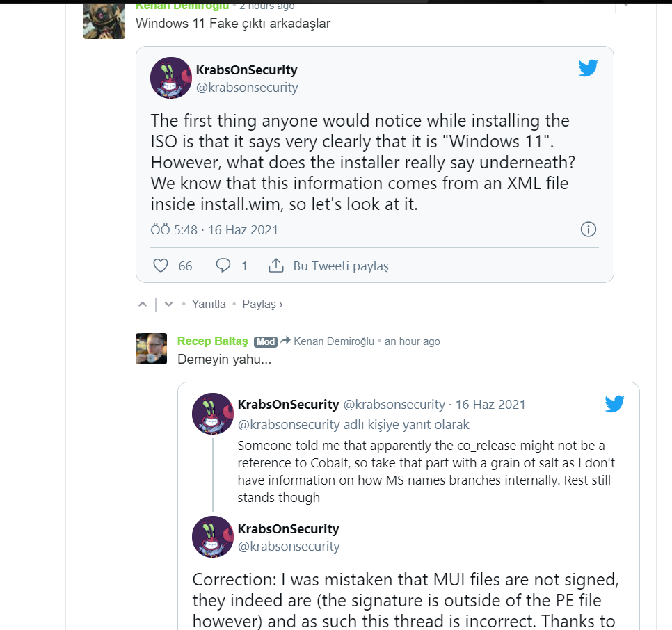
Task: Open @krabsonsecurity handle in first tweet
Action: 247,88
